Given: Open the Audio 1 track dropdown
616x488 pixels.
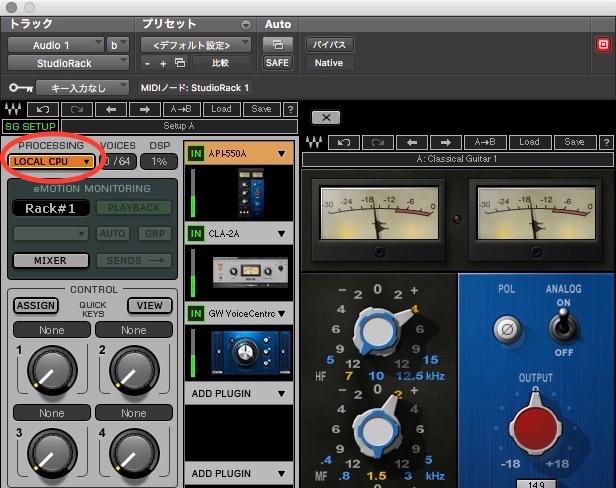Looking at the screenshot, I should click(55, 45).
